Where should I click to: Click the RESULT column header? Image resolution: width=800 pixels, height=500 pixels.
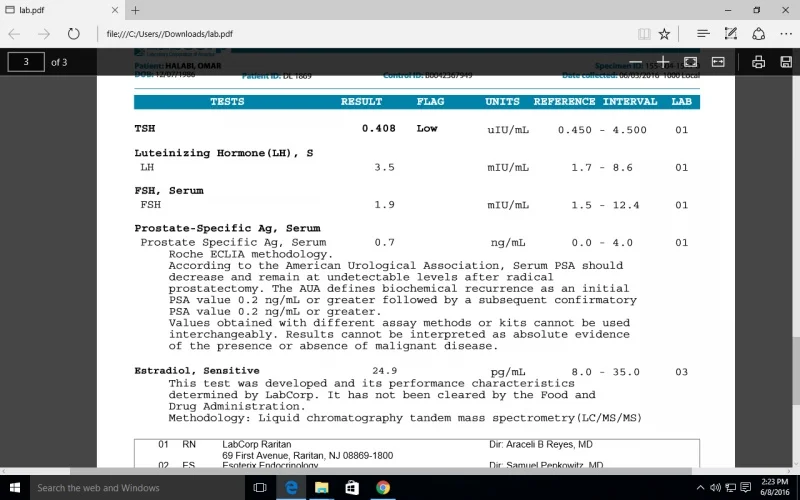click(x=361, y=102)
